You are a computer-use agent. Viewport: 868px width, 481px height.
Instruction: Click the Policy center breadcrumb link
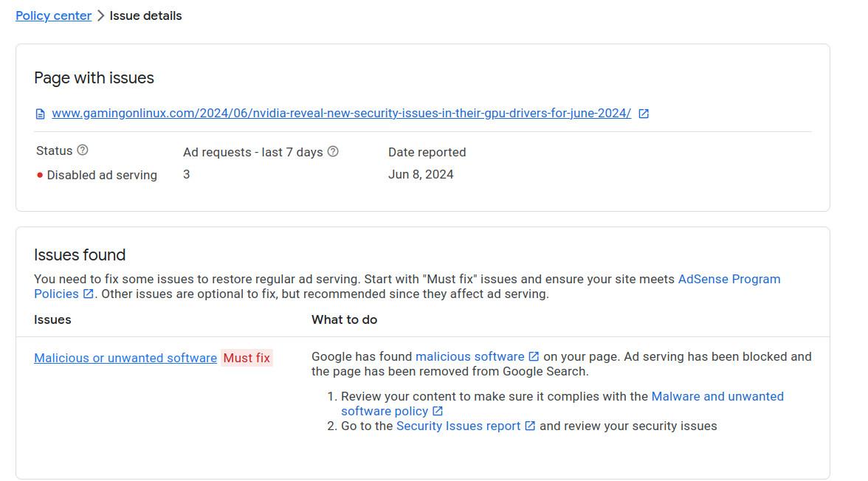click(53, 15)
